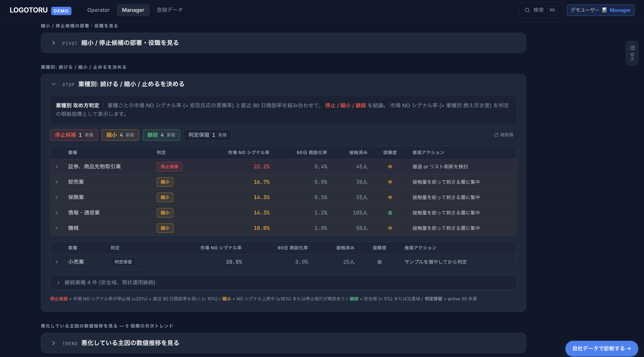Click the 縮小 badge in 卸売業 row

point(165,182)
